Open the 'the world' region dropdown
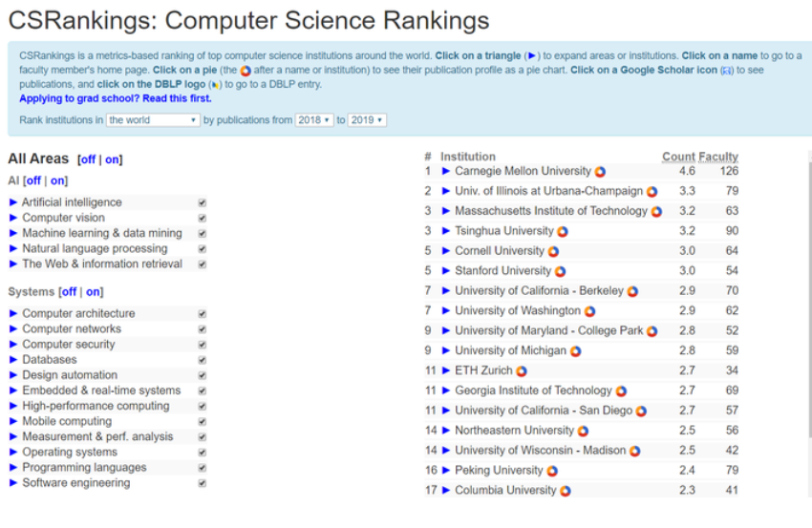The image size is (812, 528). coord(153,120)
